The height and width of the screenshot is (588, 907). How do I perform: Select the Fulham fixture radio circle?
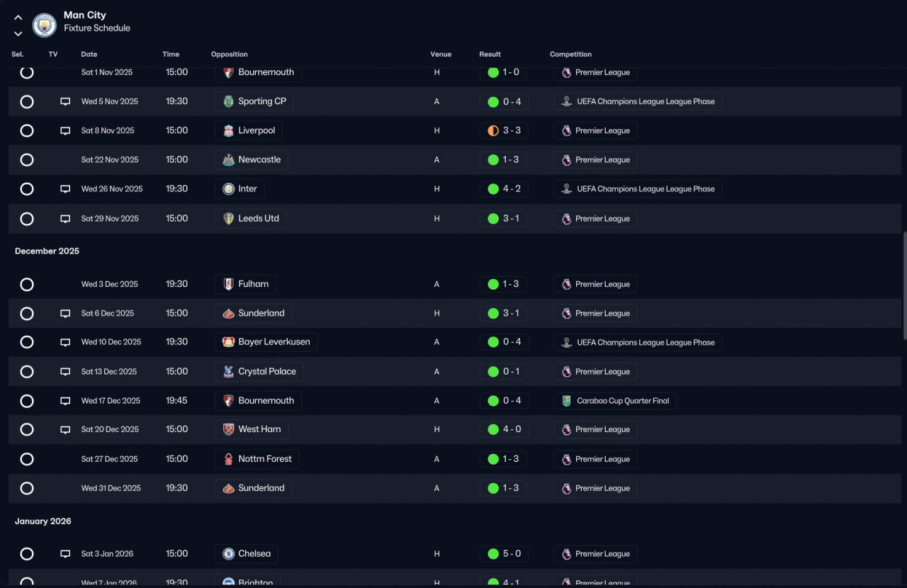click(x=27, y=284)
